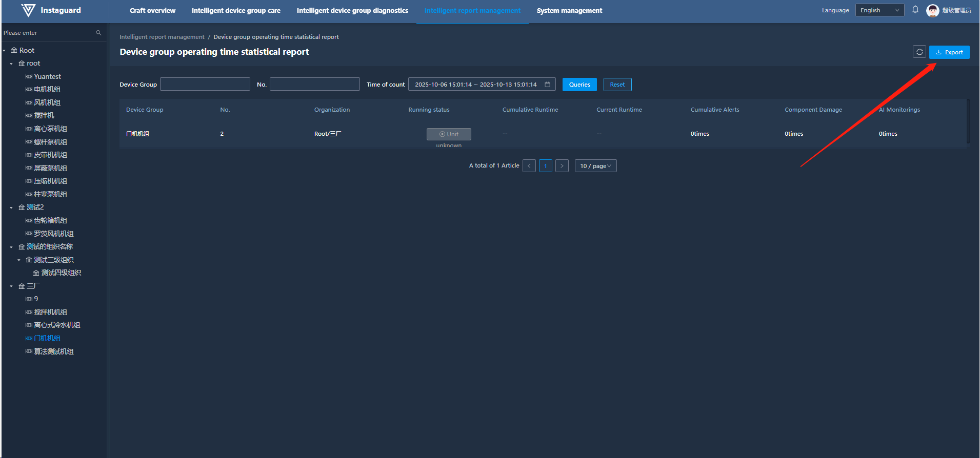Click the Reset button
This screenshot has height=458, width=980.
point(617,85)
